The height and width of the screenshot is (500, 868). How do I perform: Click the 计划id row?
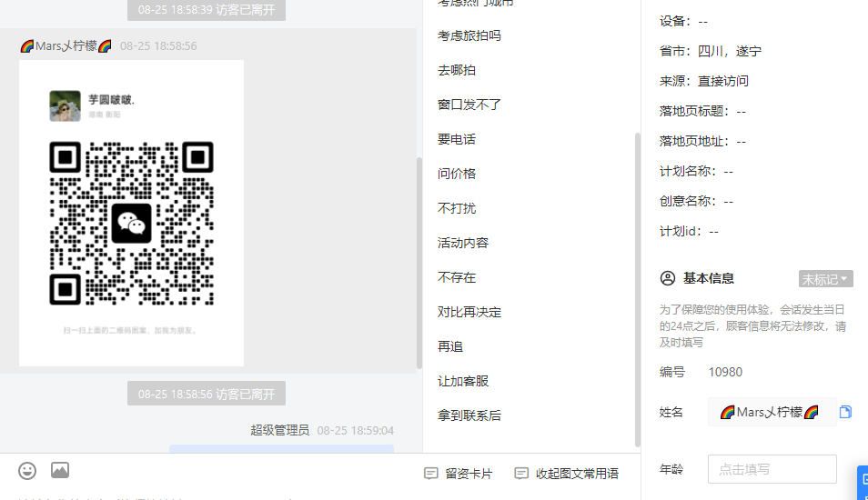click(689, 231)
